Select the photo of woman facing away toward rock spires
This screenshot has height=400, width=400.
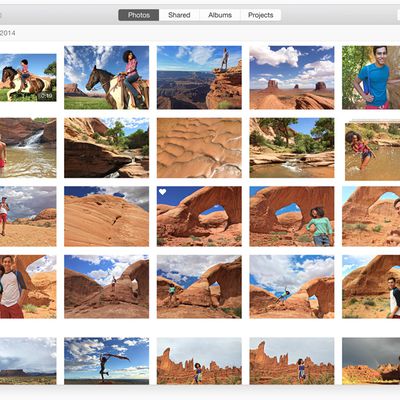(292, 361)
